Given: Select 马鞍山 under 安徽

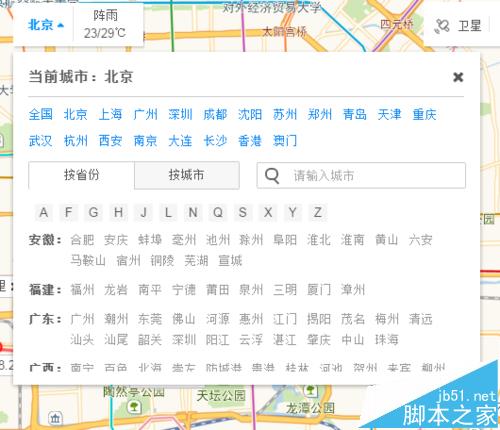Looking at the screenshot, I should [88, 260].
